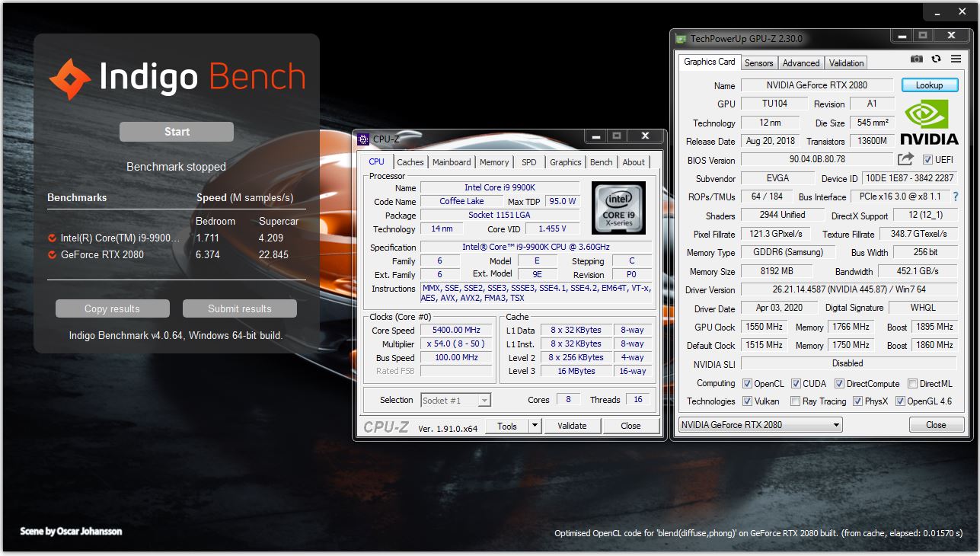Click the NVIDIA logo in GPU-Z
Viewport: 980px width, 556px height.
click(x=929, y=123)
